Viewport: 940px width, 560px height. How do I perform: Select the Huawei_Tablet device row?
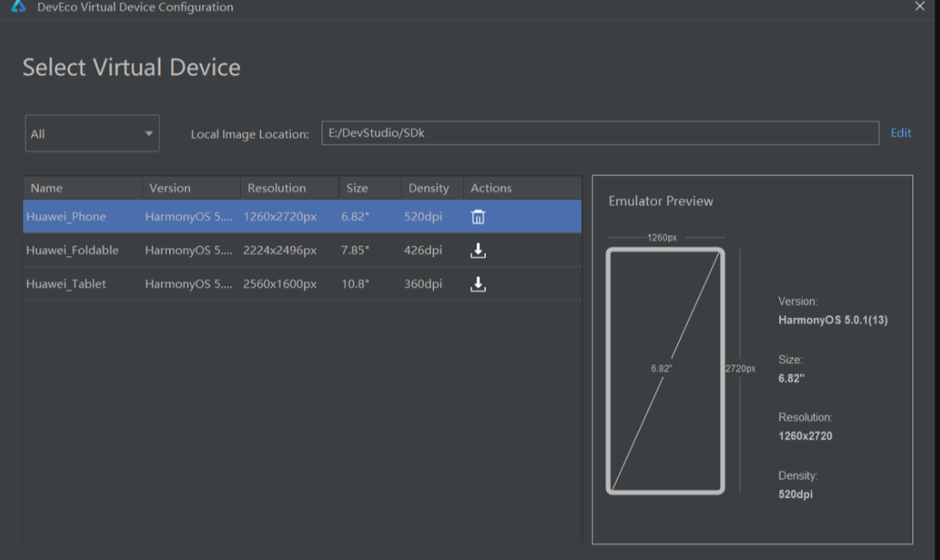click(302, 284)
